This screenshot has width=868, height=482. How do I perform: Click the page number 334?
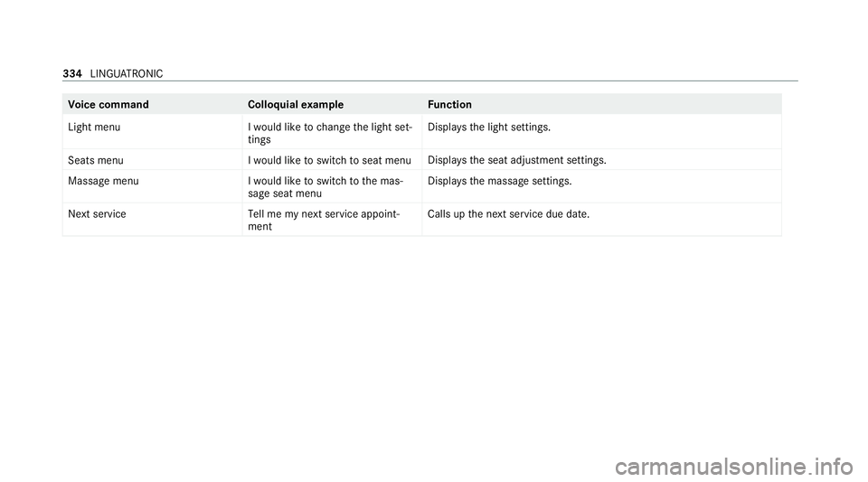pos(72,73)
